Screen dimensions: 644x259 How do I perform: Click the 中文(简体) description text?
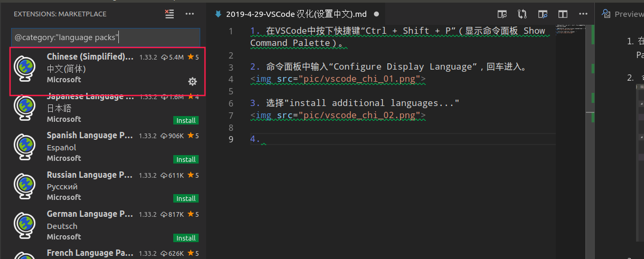point(66,69)
